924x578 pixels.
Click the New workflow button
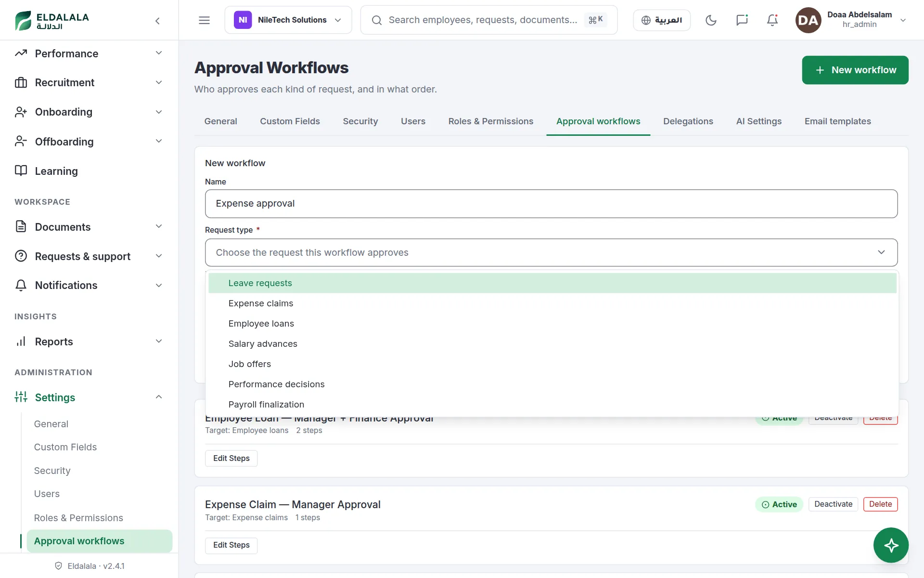click(855, 70)
